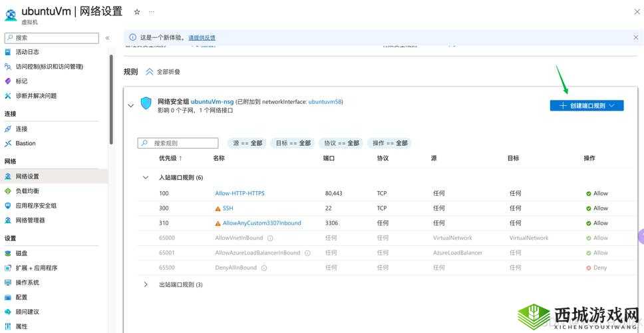This screenshot has height=333, width=644.
Task: Open the AllowAnyCustom3307Inbound rule
Action: [x=261, y=223]
